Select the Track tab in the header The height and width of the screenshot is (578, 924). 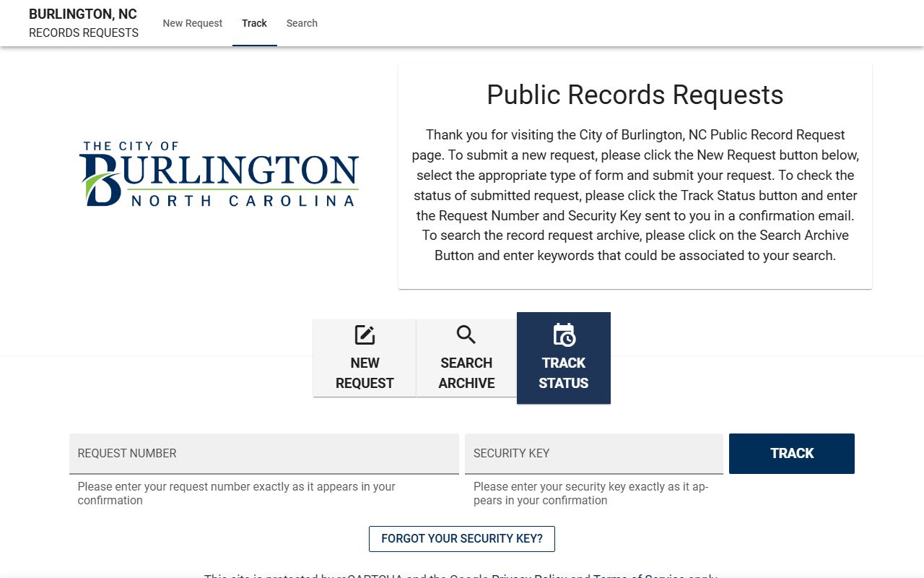pyautogui.click(x=255, y=23)
